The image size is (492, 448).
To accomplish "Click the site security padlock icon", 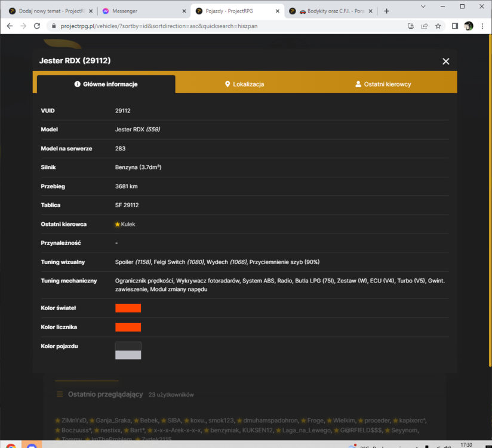I will coord(54,26).
